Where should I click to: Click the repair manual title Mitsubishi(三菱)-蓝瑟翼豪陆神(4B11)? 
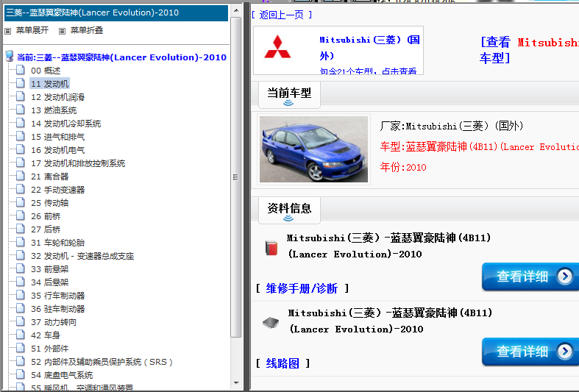389,246
